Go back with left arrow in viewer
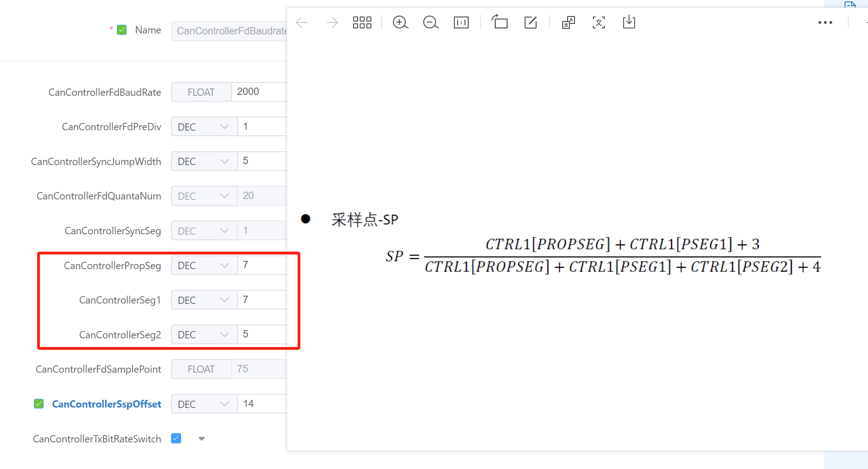The width and height of the screenshot is (868, 469). click(x=302, y=22)
